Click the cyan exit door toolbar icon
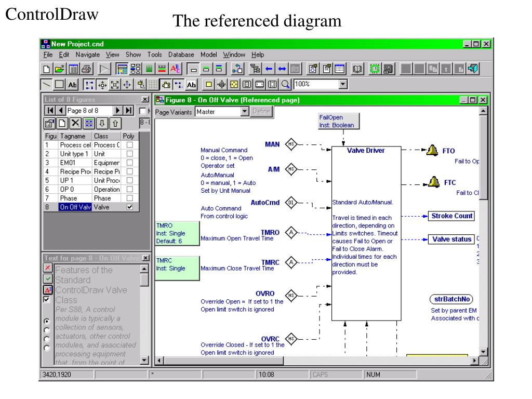Viewport: 532px width, 399px height. pos(473,69)
